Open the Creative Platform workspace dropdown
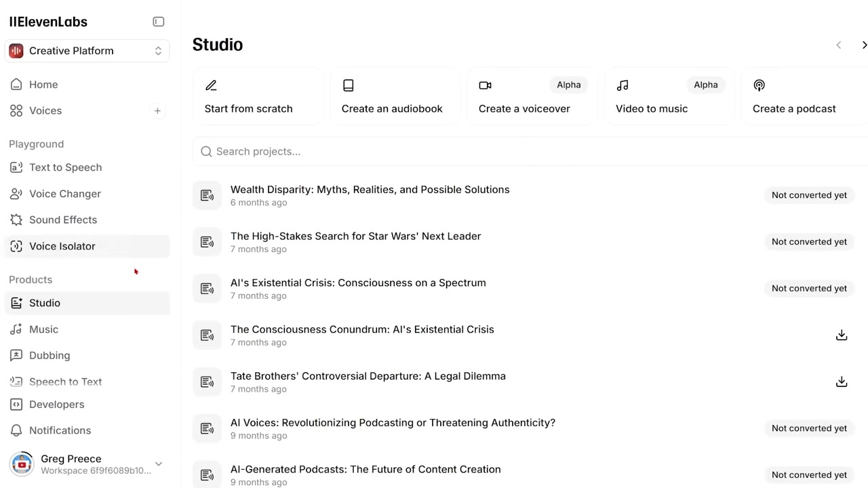The height and width of the screenshot is (488, 868). (x=87, y=51)
